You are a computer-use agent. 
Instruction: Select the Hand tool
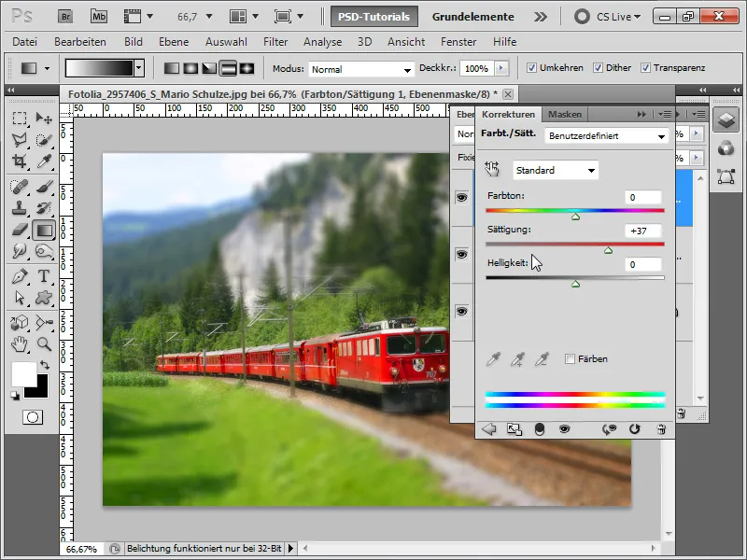pyautogui.click(x=20, y=343)
